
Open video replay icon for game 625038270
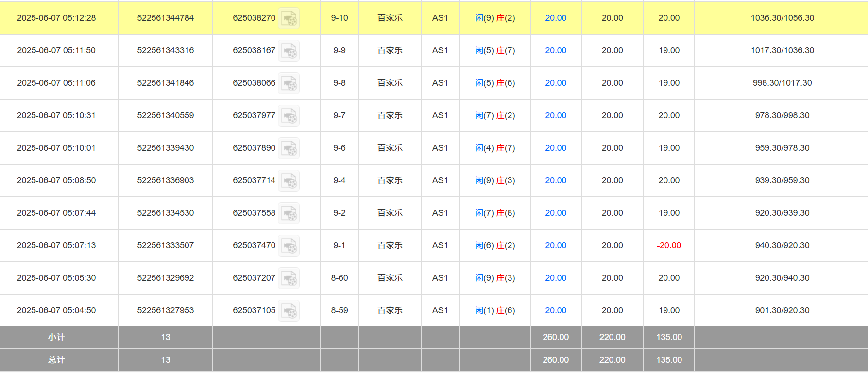(289, 18)
